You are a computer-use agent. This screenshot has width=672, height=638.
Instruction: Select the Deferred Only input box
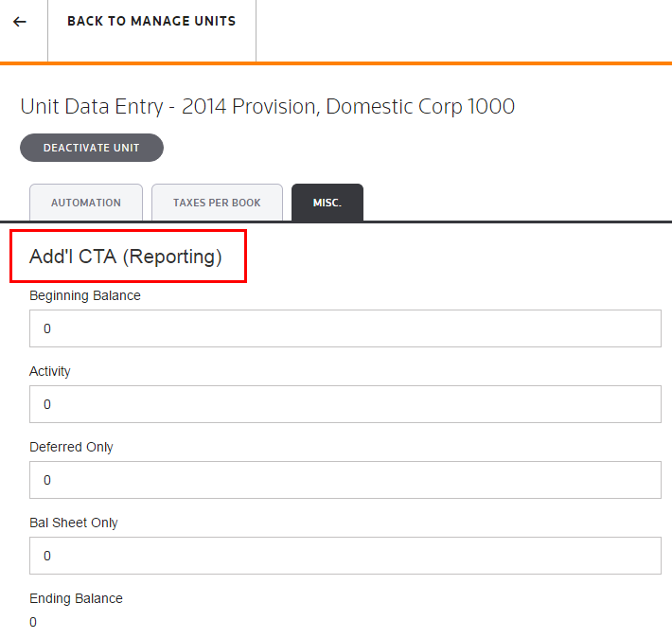[x=345, y=480]
